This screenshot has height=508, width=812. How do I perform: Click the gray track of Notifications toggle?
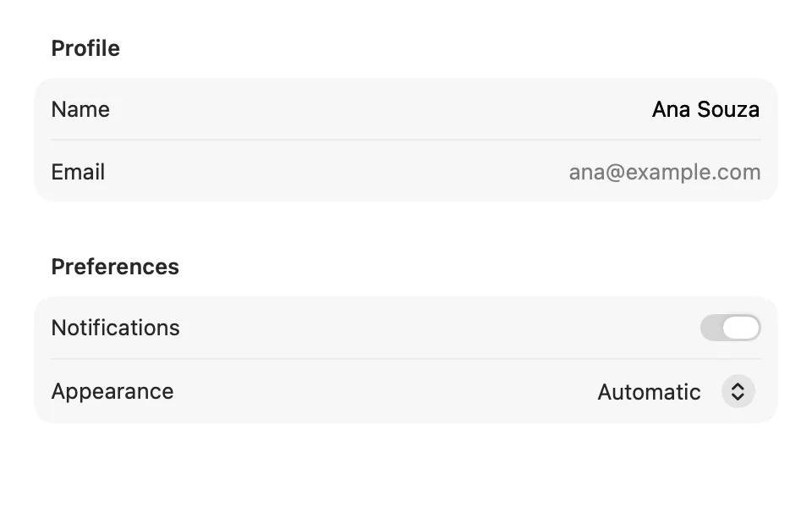click(x=711, y=328)
